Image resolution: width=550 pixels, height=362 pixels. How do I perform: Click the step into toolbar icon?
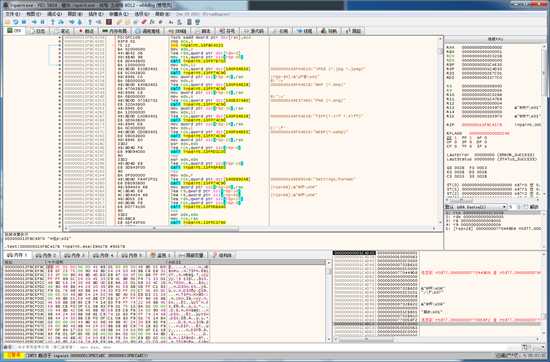point(53,22)
